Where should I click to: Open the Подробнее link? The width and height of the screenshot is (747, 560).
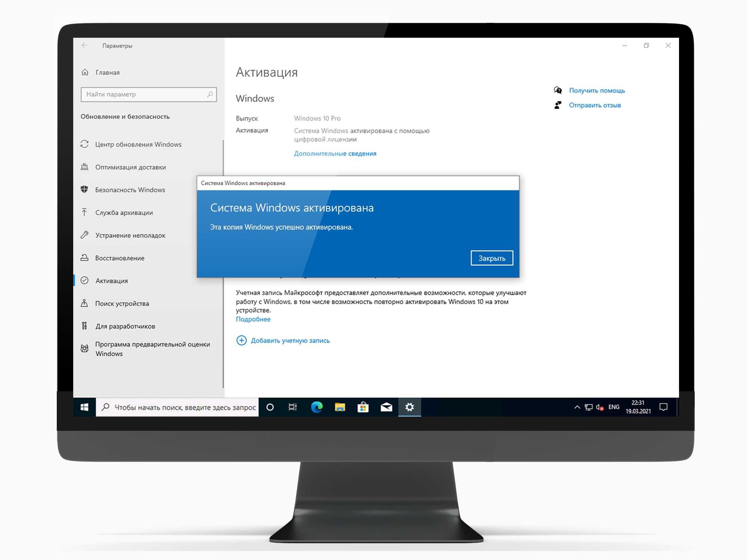point(253,319)
